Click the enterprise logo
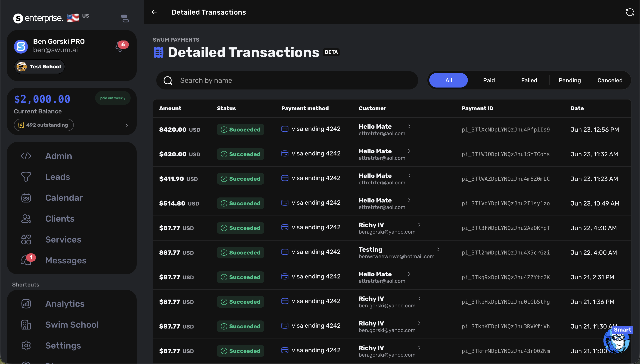The image size is (640, 364). (38, 18)
